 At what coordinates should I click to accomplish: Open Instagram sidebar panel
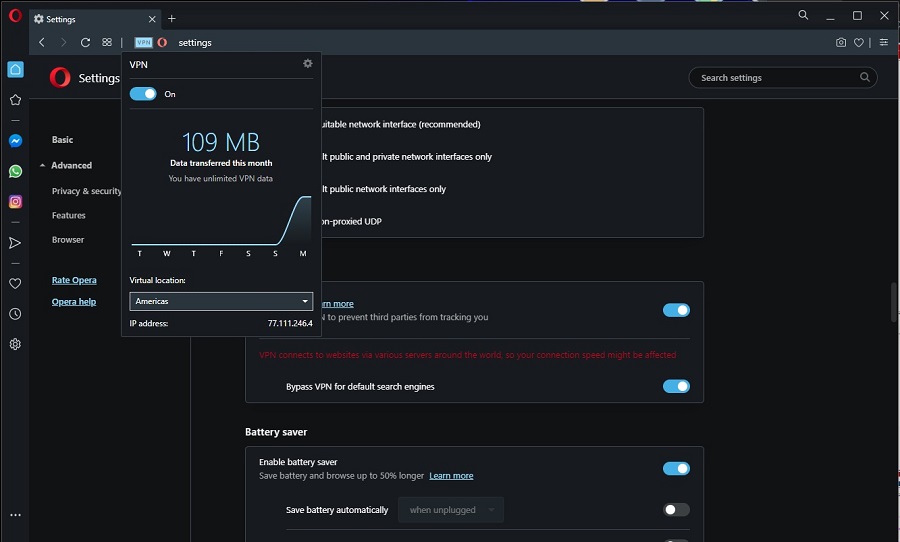coord(15,202)
